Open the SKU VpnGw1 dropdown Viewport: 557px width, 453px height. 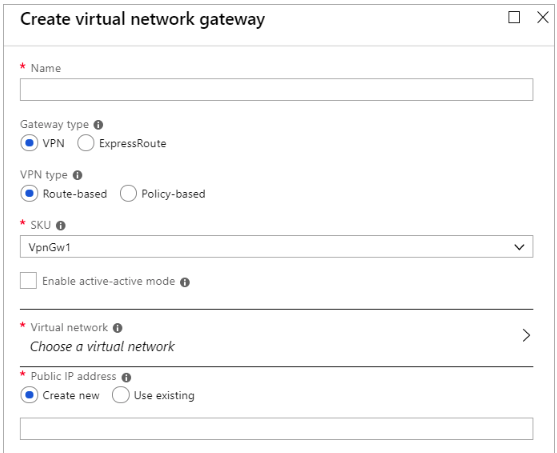click(276, 247)
